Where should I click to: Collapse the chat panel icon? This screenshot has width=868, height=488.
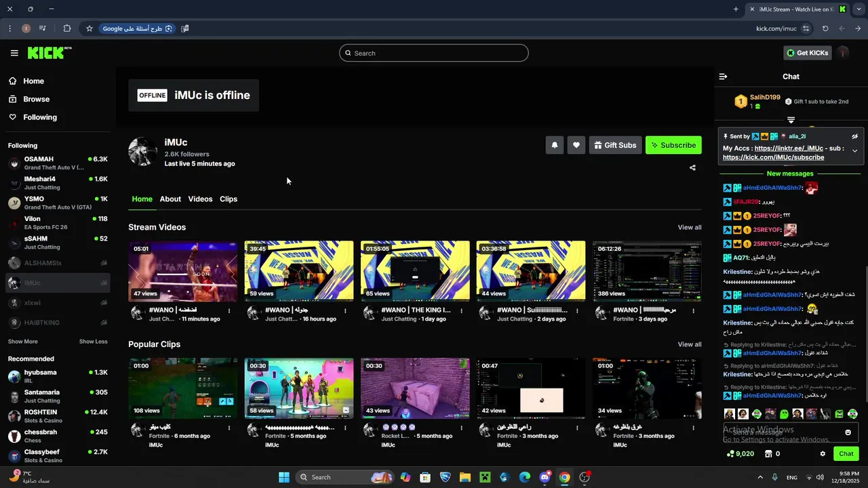(x=723, y=77)
